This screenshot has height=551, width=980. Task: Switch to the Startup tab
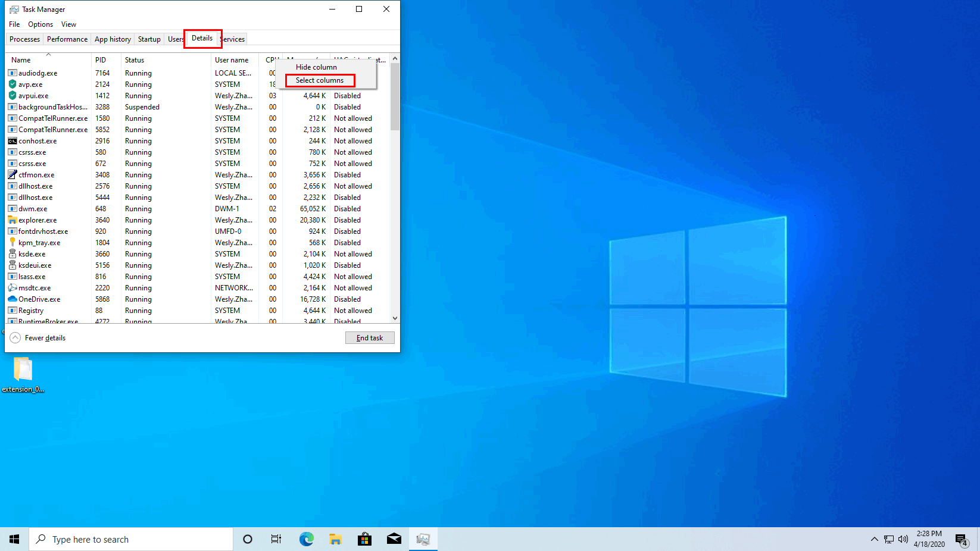[x=149, y=39]
